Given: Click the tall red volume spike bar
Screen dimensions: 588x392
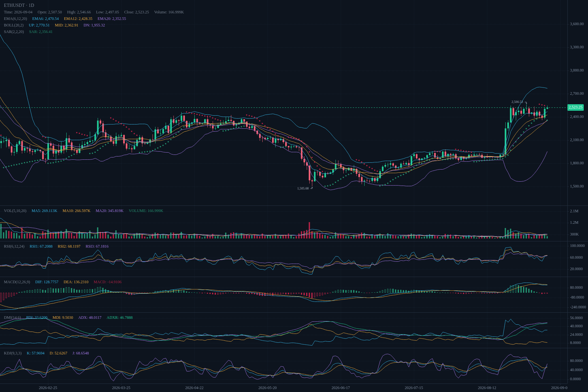Looking at the screenshot, I should 309,230.
